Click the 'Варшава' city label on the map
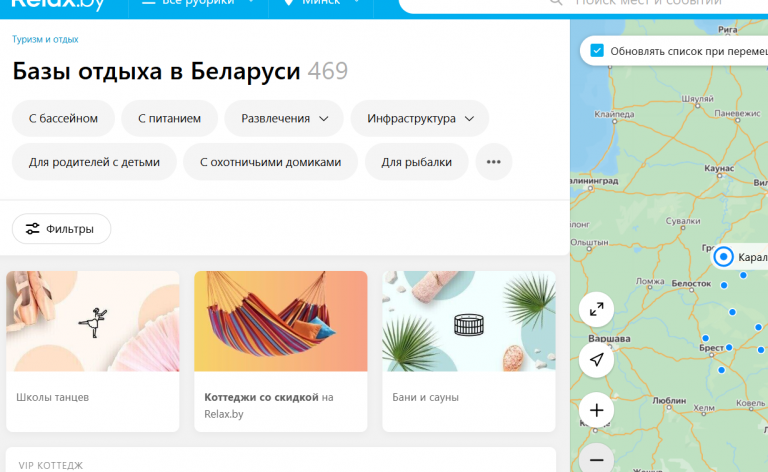The image size is (768, 472). pos(609,339)
